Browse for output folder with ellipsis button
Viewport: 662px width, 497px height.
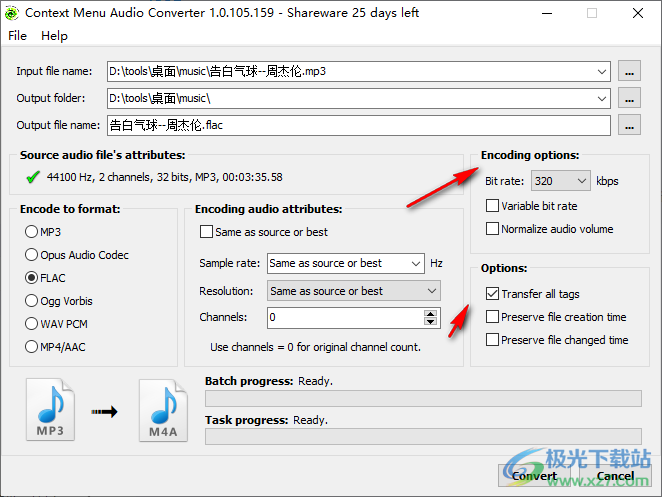tap(629, 98)
